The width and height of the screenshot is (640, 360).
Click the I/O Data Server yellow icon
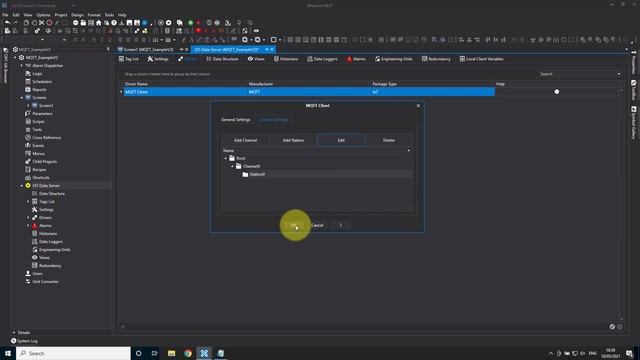click(28, 186)
